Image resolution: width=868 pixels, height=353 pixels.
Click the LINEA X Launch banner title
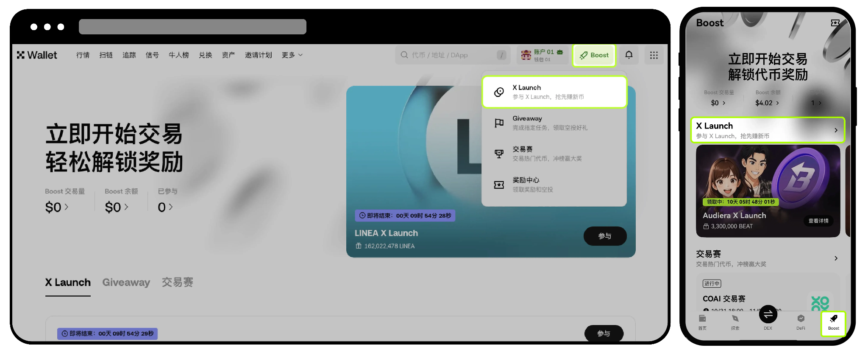pyautogui.click(x=386, y=233)
